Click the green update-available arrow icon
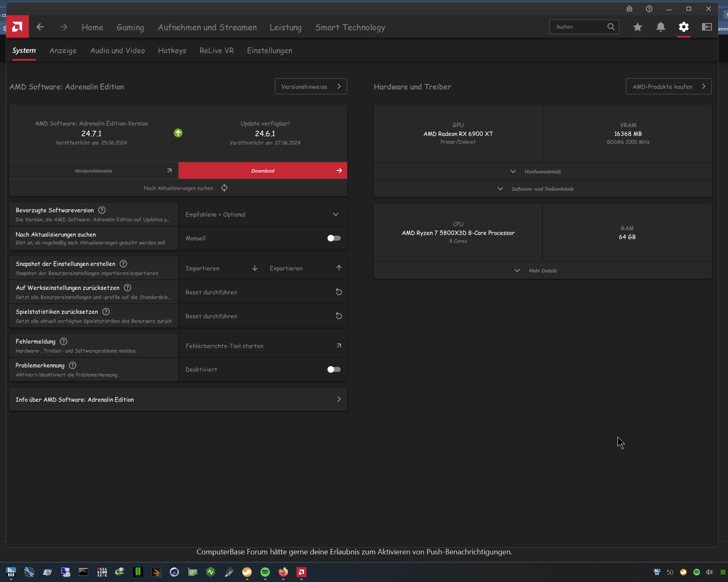Screen dimensions: 728x582 pyautogui.click(x=178, y=133)
